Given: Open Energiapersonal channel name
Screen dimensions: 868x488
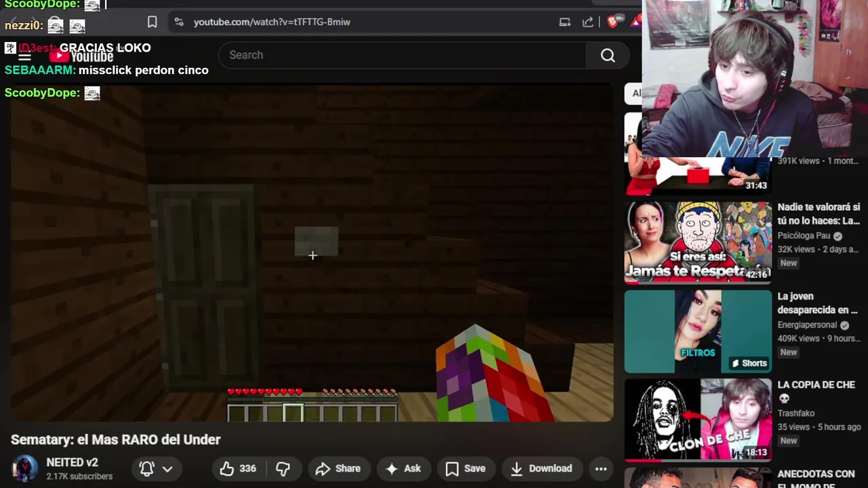Looking at the screenshot, I should [x=808, y=325].
